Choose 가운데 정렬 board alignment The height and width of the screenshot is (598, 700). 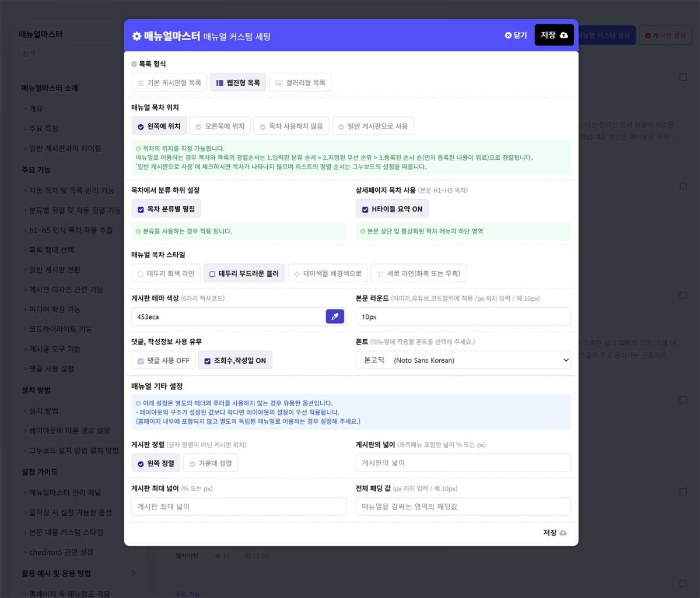click(x=210, y=463)
